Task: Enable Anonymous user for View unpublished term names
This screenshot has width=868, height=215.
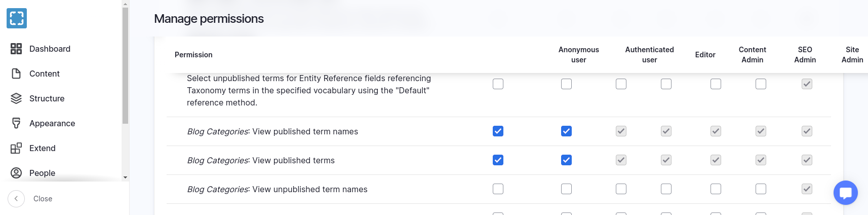Action: pos(498,189)
